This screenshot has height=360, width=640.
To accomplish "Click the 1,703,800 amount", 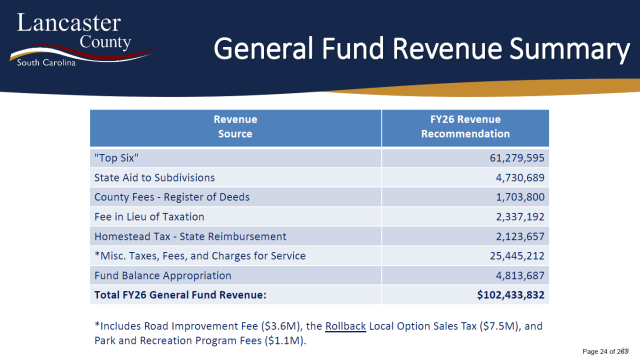I will click(x=520, y=197).
